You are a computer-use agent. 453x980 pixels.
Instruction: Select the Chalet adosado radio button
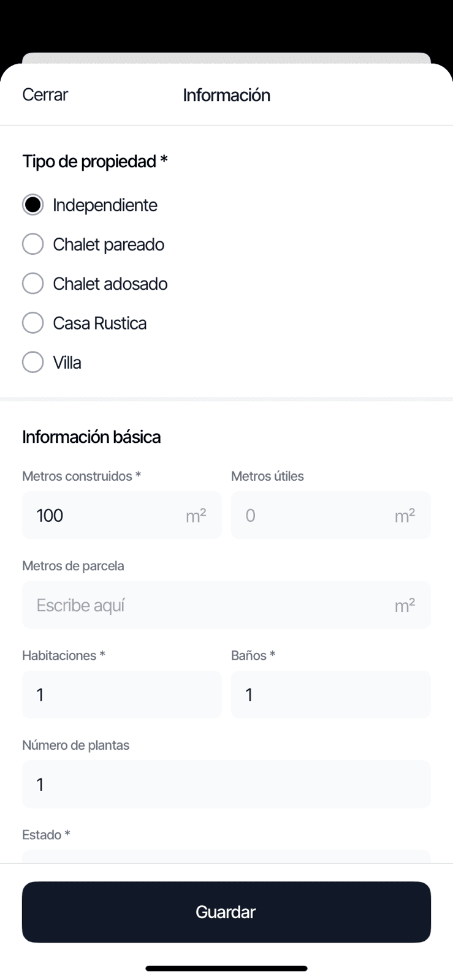pos(33,283)
